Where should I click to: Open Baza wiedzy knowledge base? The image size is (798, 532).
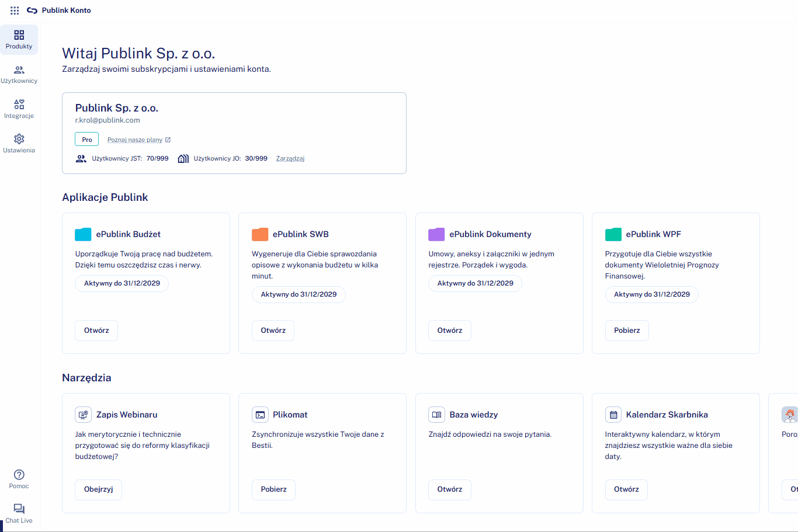[x=450, y=489]
